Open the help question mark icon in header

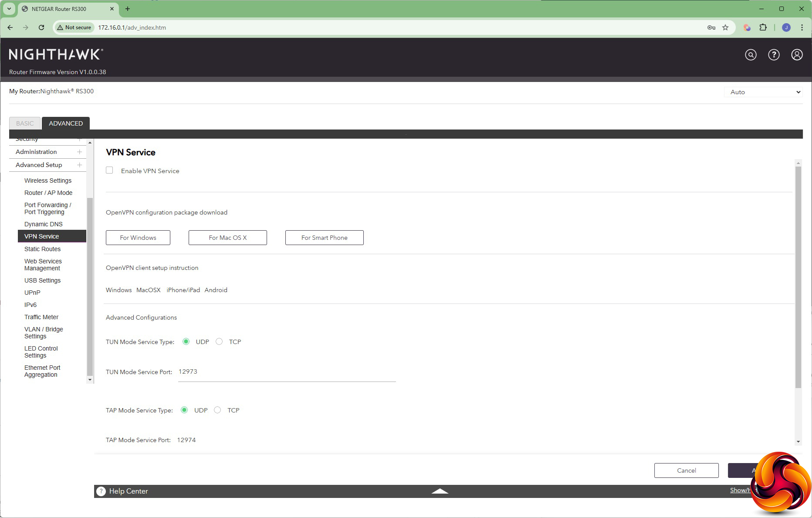(774, 55)
